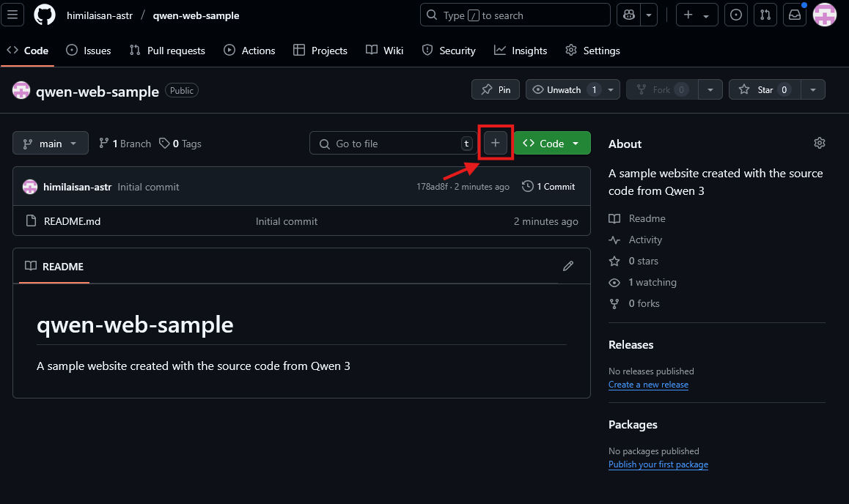
Task: Click the repository avatar next to title
Action: [x=21, y=90]
